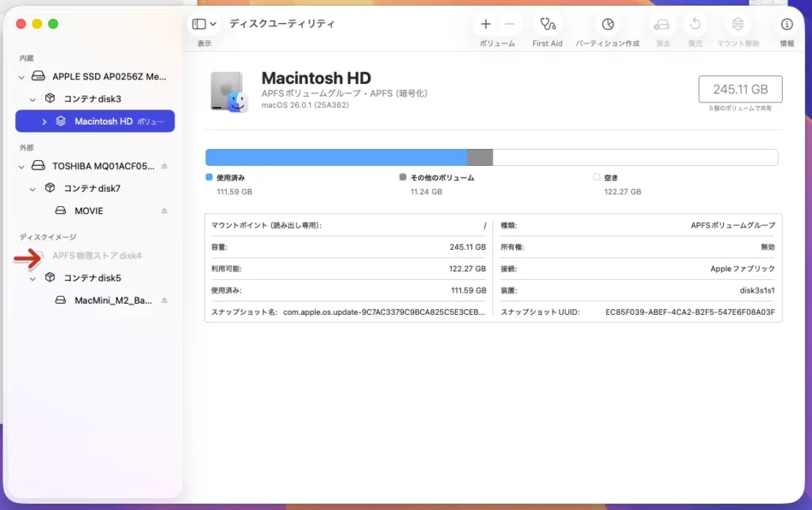
Task: Click the restore (復元) toolbar icon
Action: click(x=695, y=25)
